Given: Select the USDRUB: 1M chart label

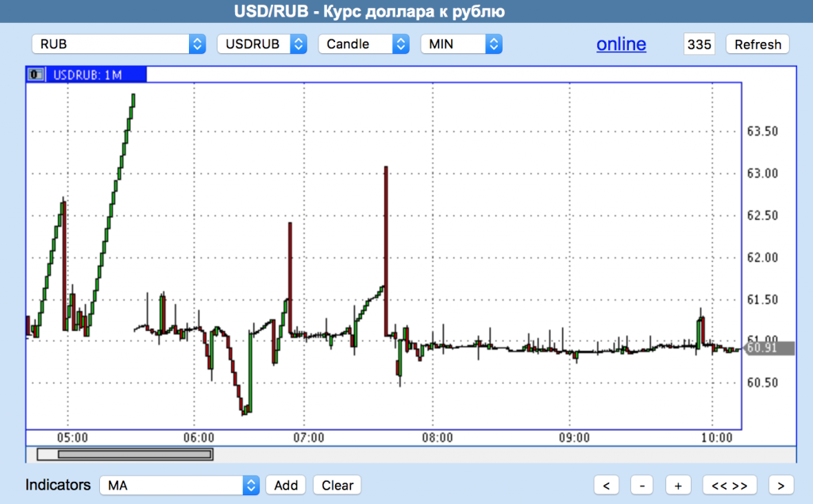Looking at the screenshot, I should point(87,75).
